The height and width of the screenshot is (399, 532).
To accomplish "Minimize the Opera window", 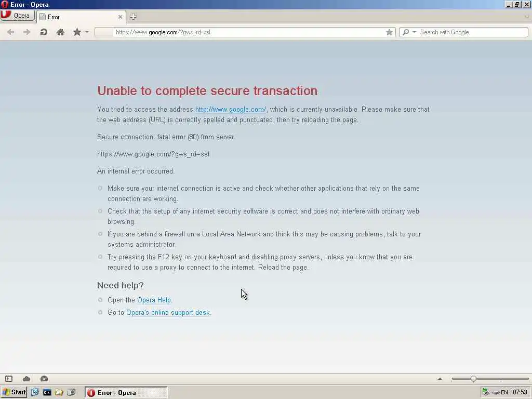I will 509,5.
